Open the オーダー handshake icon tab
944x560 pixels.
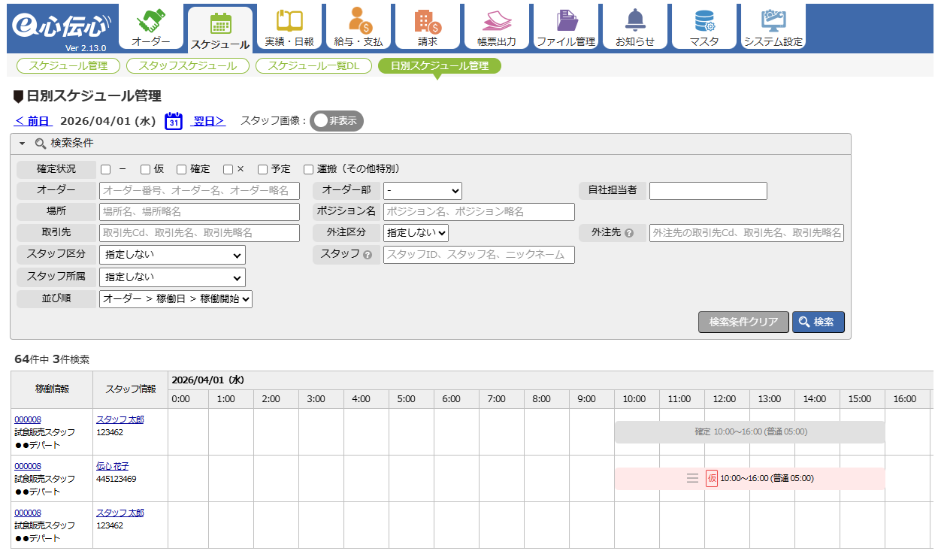click(x=151, y=27)
